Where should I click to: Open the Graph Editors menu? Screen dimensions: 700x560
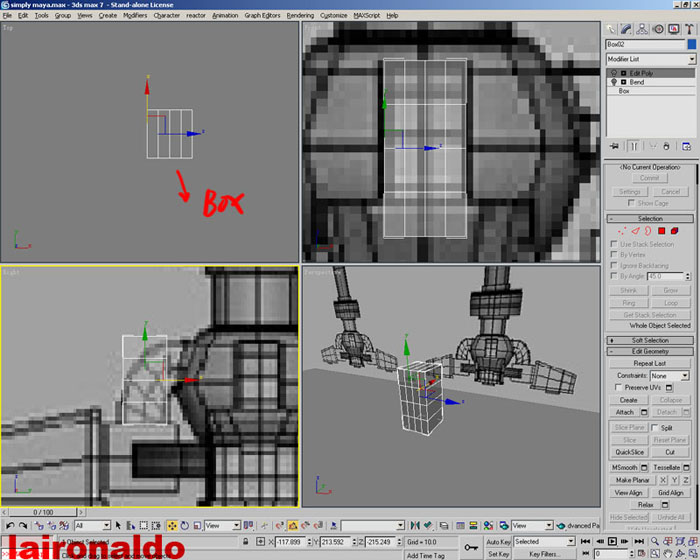pos(264,16)
